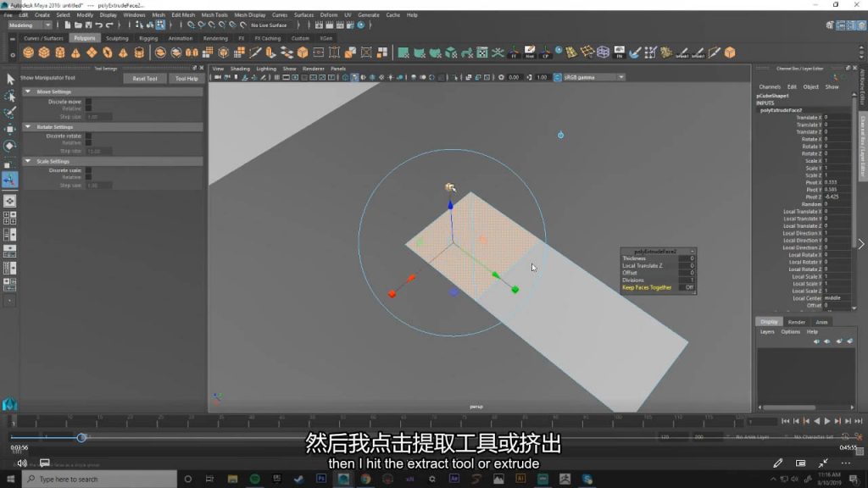Select the Lasso Select tool
Screen dimensions: 868x488
(10, 96)
